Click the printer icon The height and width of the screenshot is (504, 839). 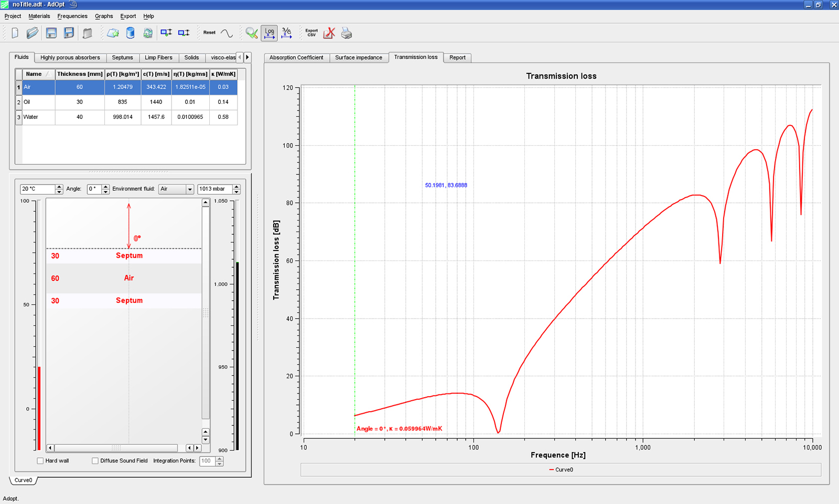point(347,33)
